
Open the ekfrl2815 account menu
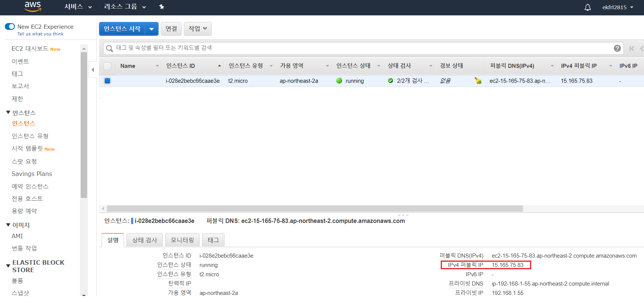(x=618, y=7)
